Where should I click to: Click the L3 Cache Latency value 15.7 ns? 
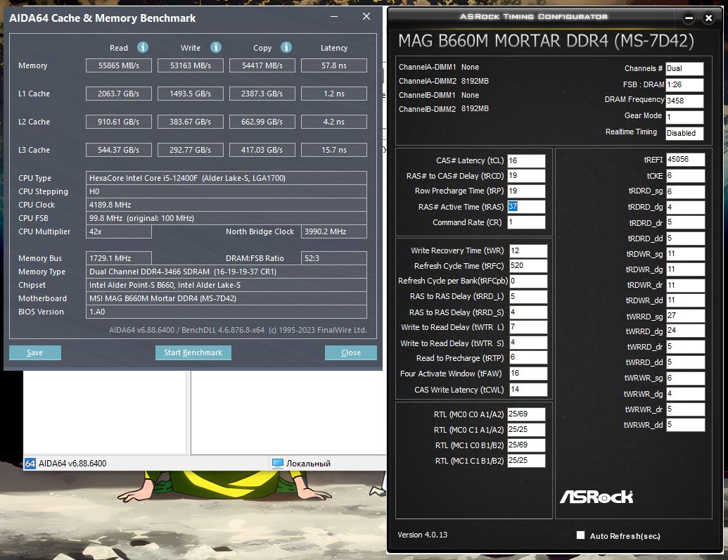pyautogui.click(x=334, y=150)
